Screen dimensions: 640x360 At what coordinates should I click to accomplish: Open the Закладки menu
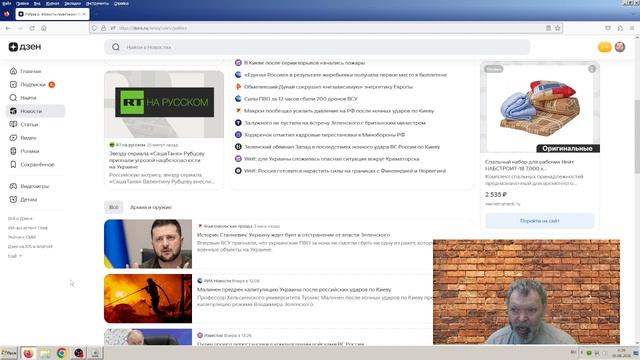tap(72, 3)
